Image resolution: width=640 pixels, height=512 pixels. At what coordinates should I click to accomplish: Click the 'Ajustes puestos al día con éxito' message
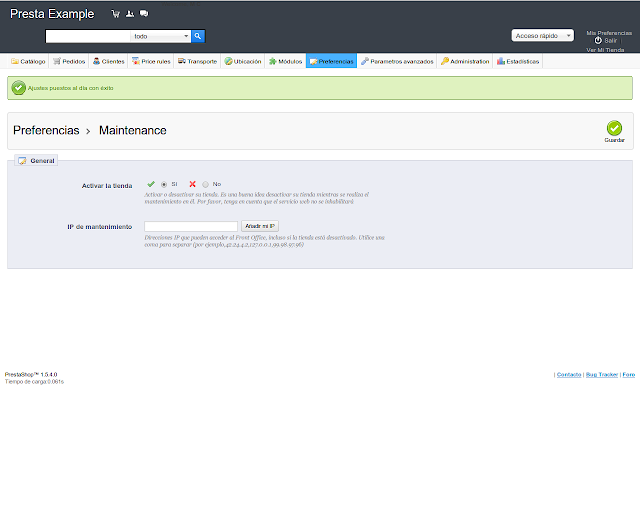click(71, 88)
